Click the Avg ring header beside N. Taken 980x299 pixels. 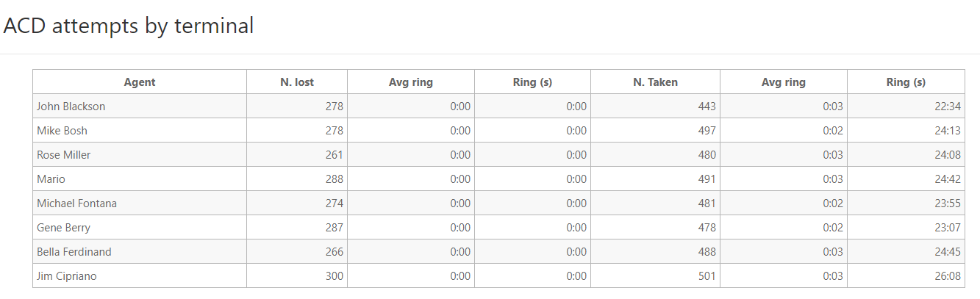[783, 82]
